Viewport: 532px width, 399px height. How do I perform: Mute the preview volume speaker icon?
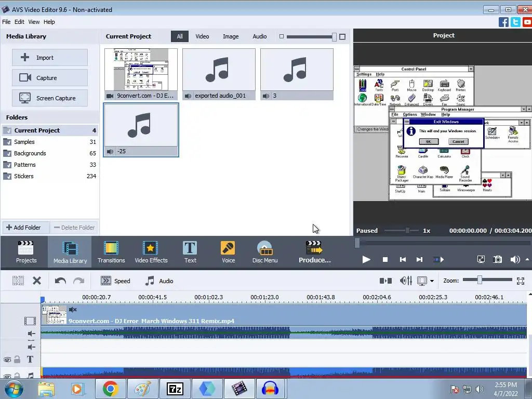click(x=514, y=260)
